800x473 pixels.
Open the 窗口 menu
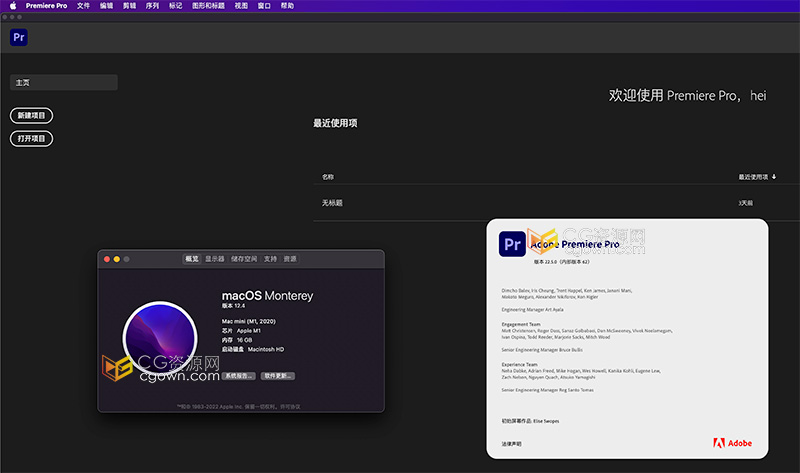pos(264,6)
